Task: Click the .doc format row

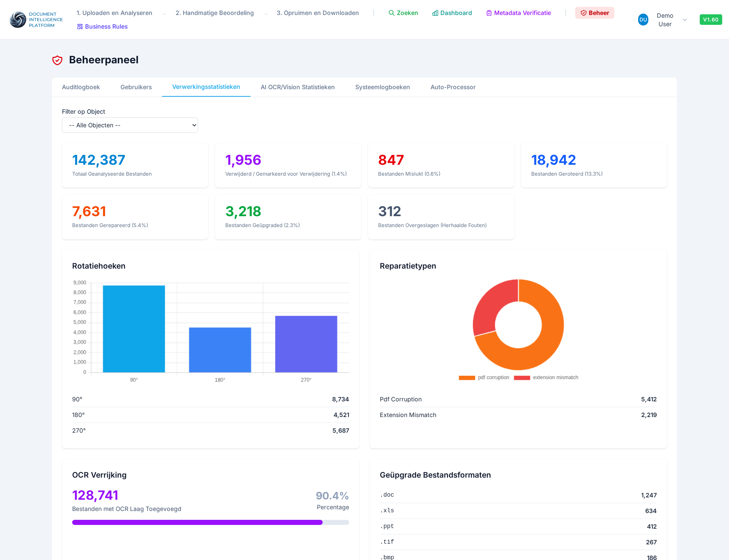Action: click(518, 495)
